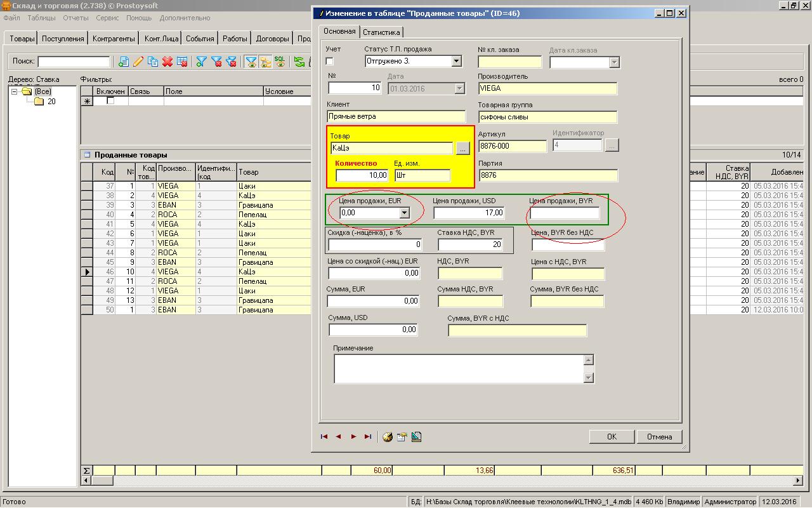The height and width of the screenshot is (508, 812).
Task: Click the № кл. заказа field
Action: [x=510, y=62]
